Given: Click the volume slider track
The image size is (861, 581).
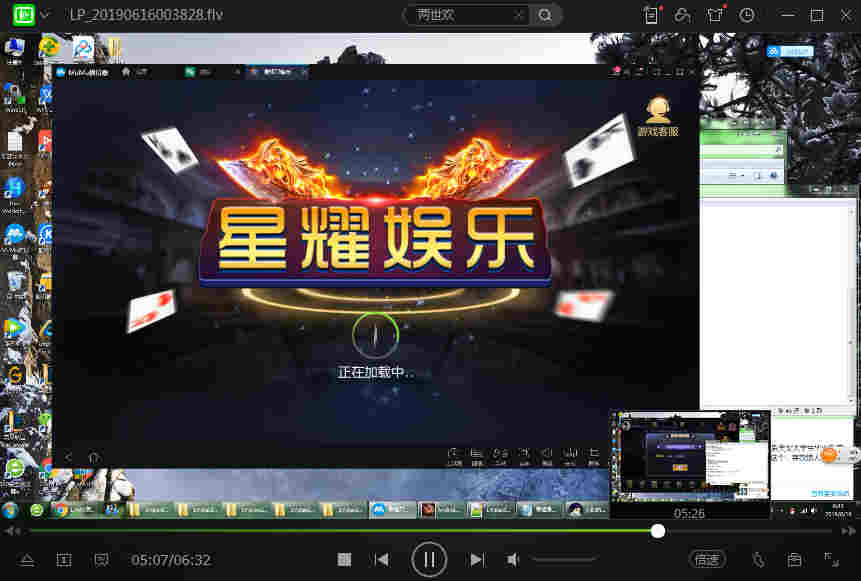Looking at the screenshot, I should tap(563, 560).
